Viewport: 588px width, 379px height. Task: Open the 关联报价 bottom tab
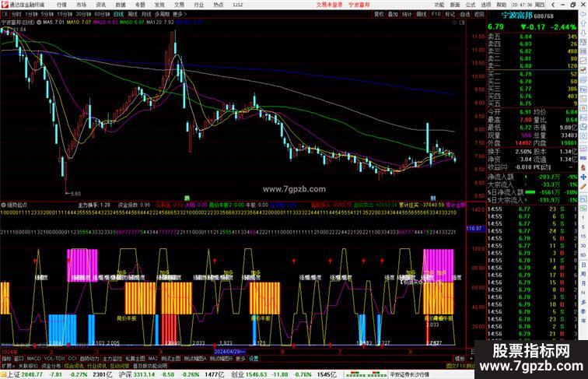pyautogui.click(x=28, y=366)
